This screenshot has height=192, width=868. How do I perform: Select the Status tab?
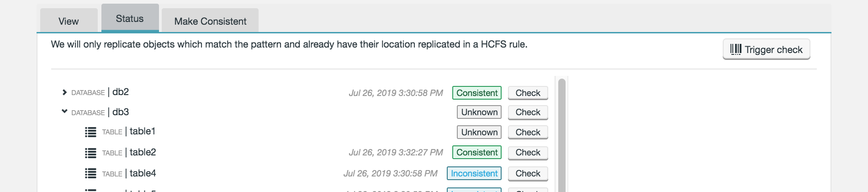click(x=130, y=19)
